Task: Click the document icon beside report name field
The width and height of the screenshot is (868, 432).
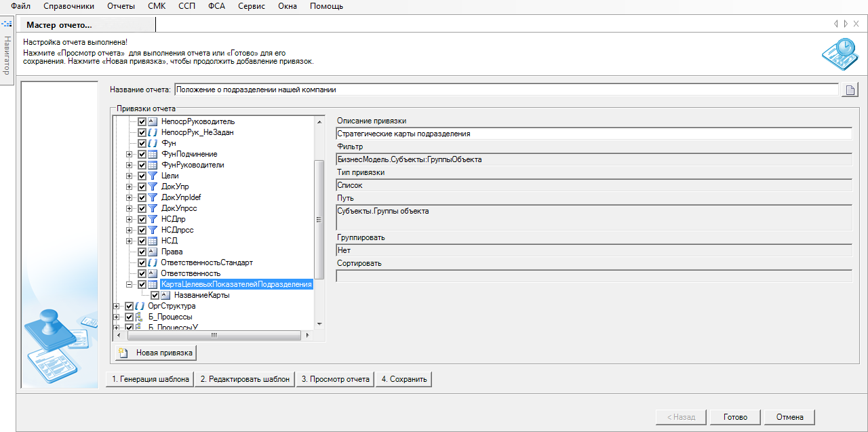Action: coord(850,90)
